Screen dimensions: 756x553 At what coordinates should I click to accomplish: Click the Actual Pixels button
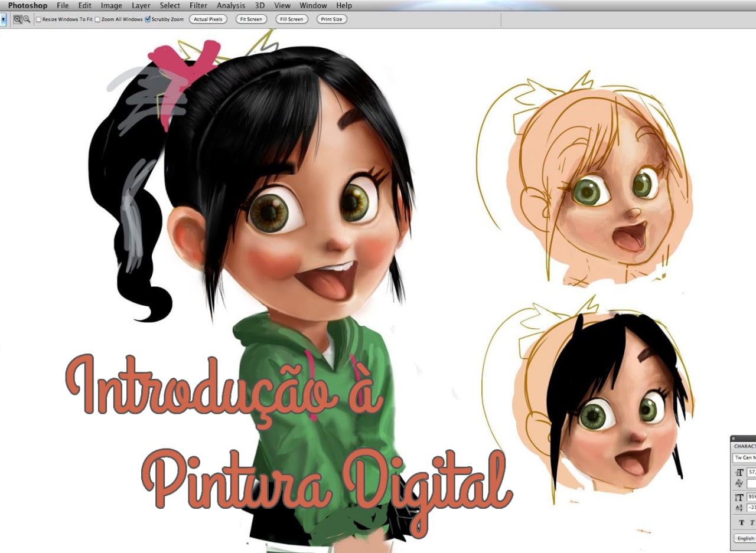pos(208,19)
